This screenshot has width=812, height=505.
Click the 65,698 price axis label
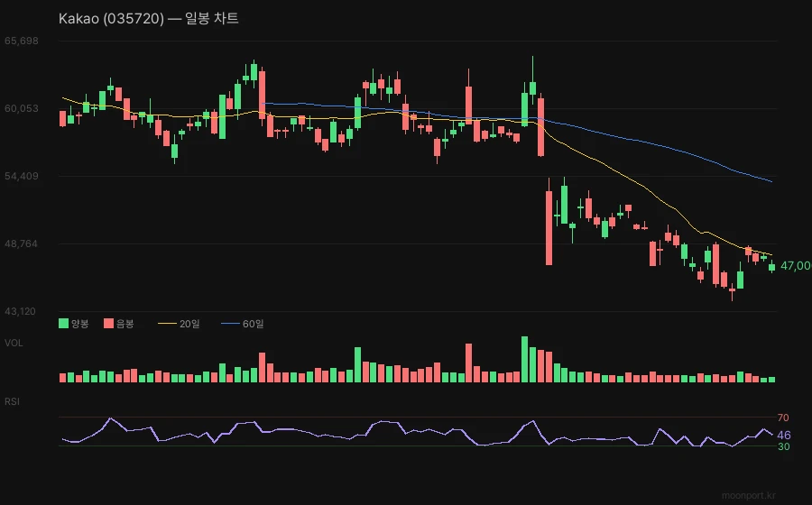(22, 41)
